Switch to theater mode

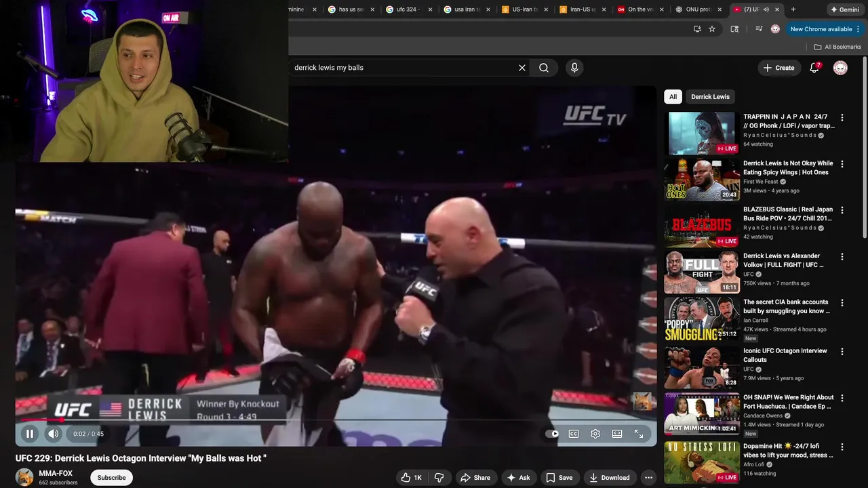click(617, 434)
